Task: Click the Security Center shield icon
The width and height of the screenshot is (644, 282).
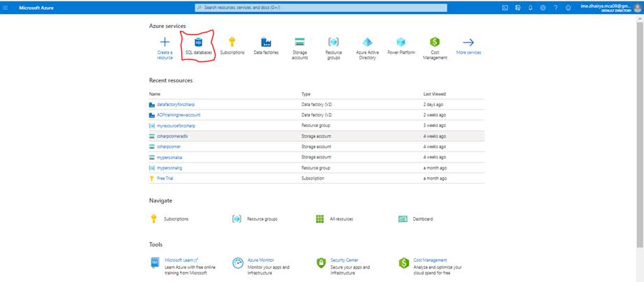Action: 321,263
